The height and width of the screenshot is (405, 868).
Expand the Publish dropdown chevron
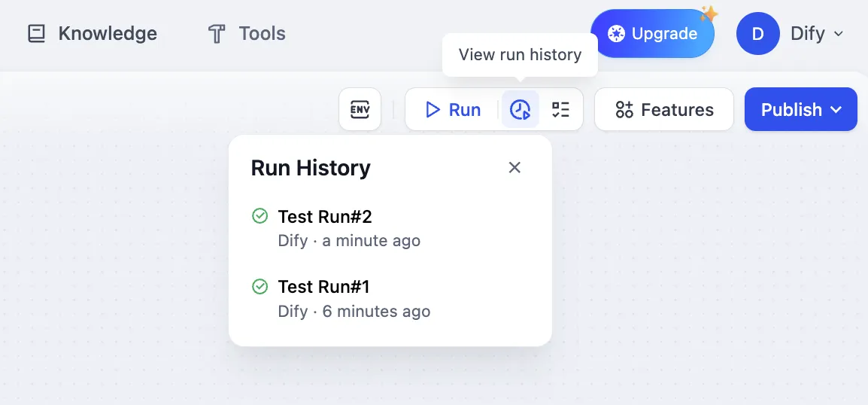click(x=836, y=110)
